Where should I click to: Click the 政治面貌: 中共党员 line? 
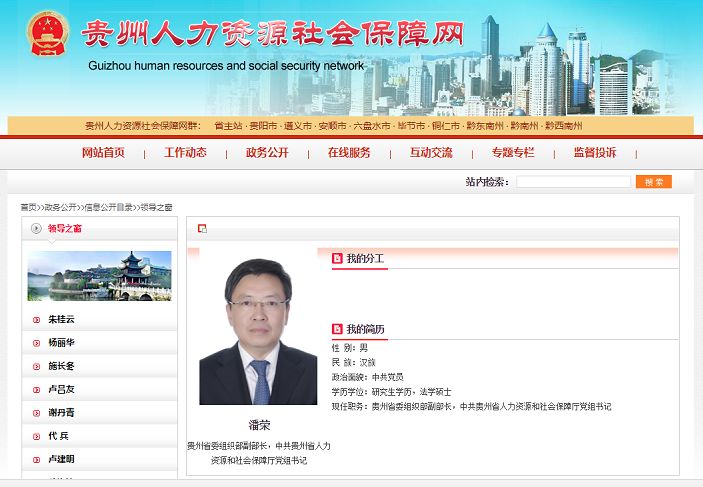tap(368, 377)
